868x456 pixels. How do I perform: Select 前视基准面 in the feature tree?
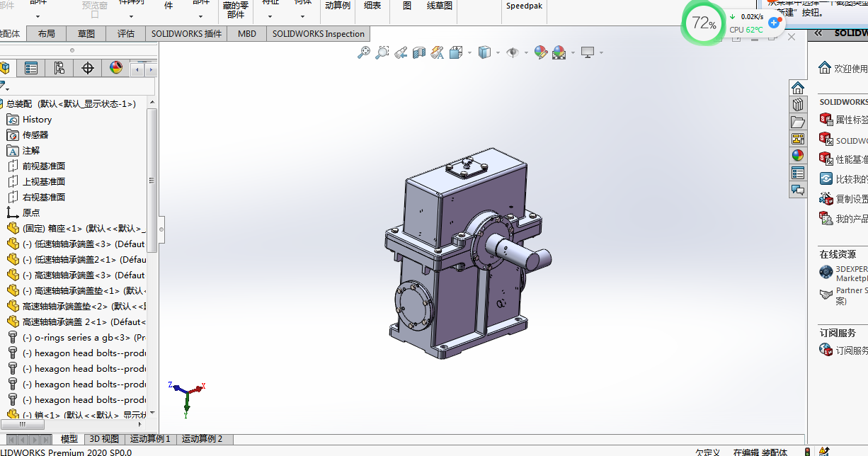[43, 166]
